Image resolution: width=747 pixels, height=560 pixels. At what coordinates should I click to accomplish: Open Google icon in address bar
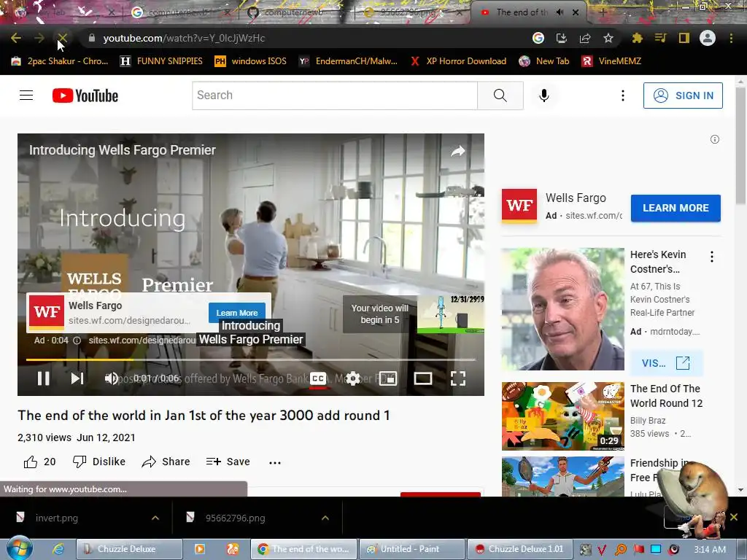point(538,38)
